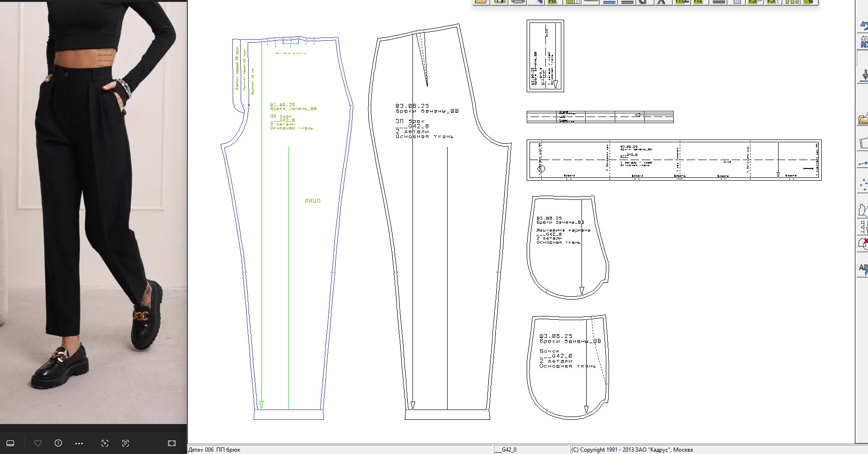This screenshot has width=868, height=454.
Task: Open the three-dots more menu in photo viewer
Action: point(79,443)
